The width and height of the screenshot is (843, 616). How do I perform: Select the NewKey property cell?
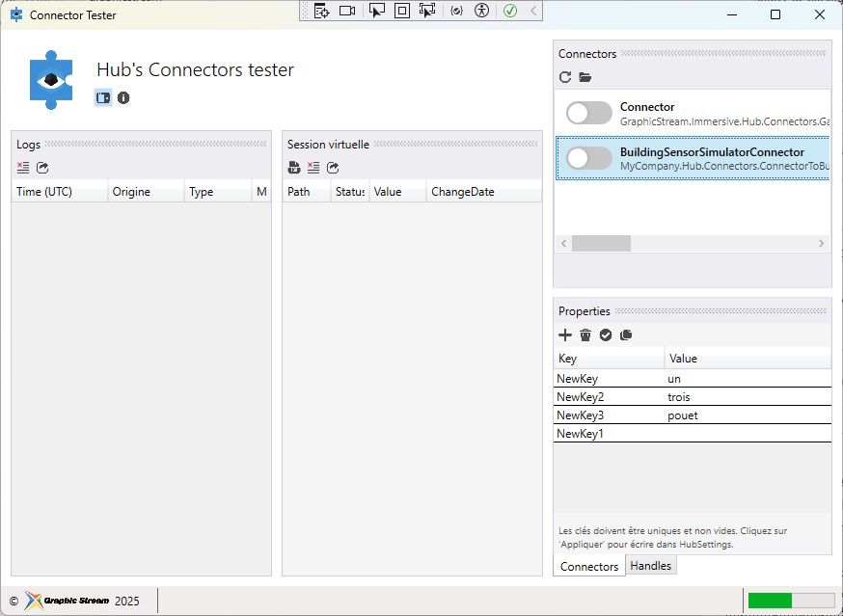(x=609, y=379)
